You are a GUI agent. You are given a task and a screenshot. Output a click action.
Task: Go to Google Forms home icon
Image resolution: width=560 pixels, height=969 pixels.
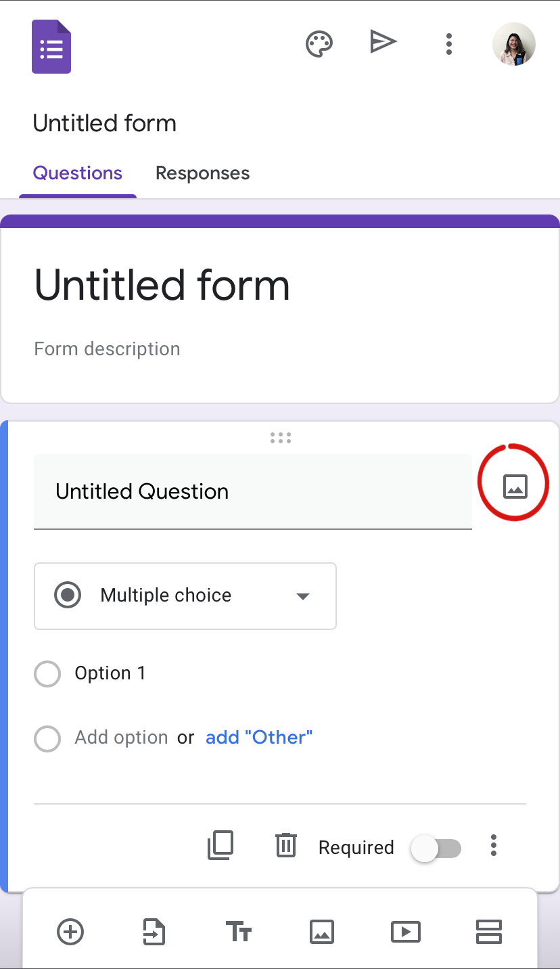(51, 47)
